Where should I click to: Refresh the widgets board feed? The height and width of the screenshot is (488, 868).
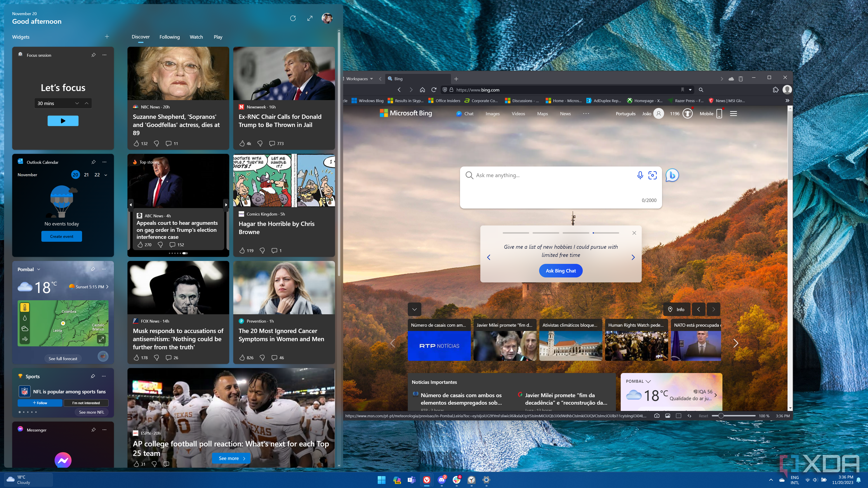click(292, 18)
